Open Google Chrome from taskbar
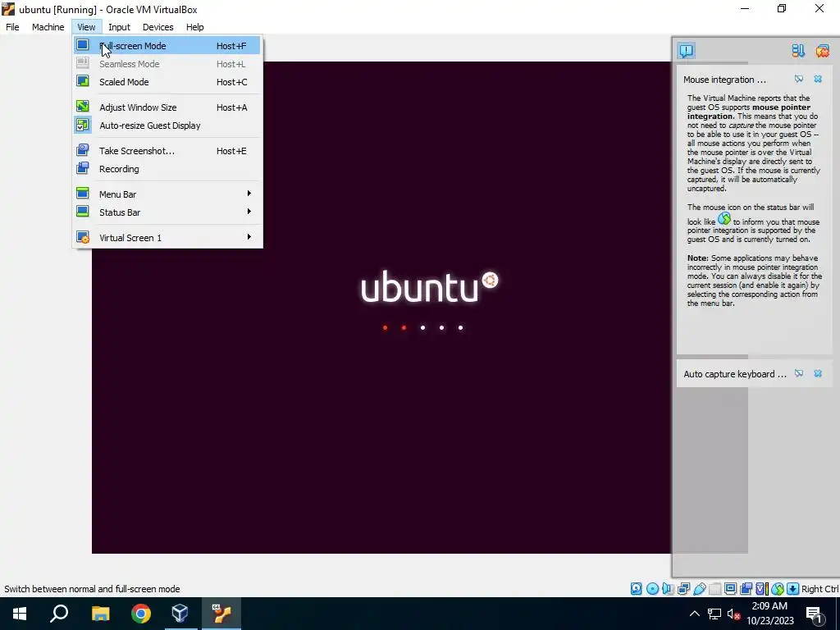The width and height of the screenshot is (840, 630). tap(141, 614)
